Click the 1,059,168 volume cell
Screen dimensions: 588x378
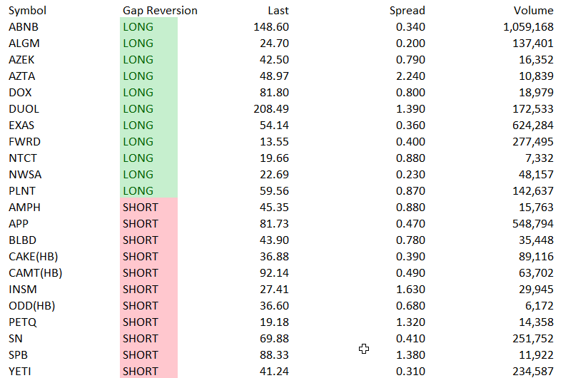(528, 27)
